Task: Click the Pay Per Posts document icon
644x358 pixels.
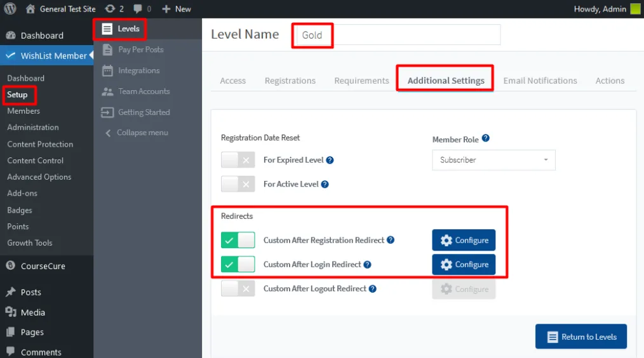Action: tap(107, 50)
